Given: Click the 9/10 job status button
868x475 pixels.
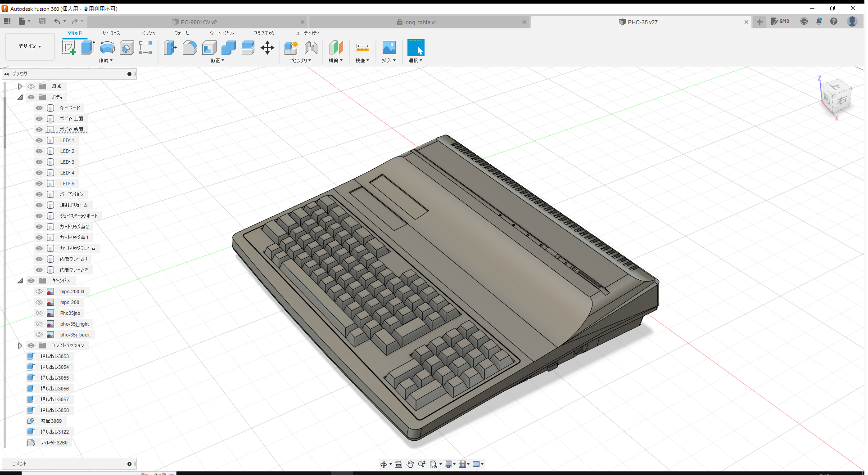Looking at the screenshot, I should (780, 21).
